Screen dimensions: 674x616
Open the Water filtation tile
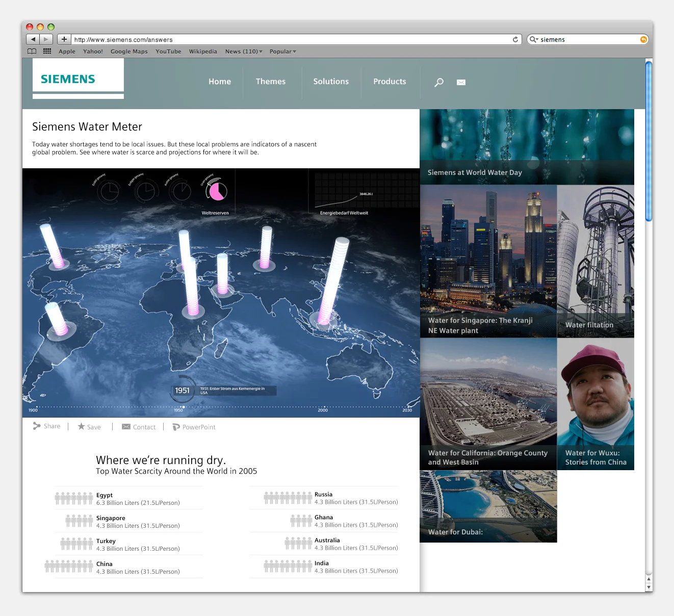pyautogui.click(x=595, y=261)
